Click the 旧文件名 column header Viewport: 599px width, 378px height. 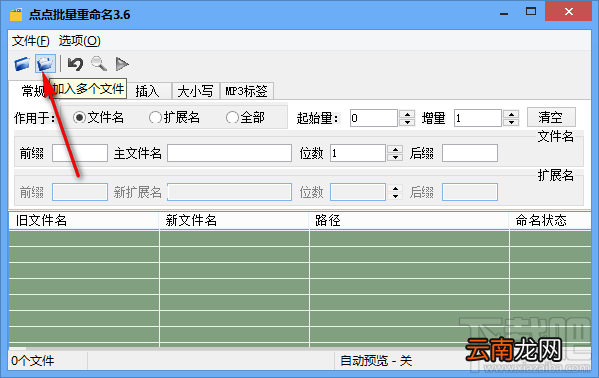(84, 221)
